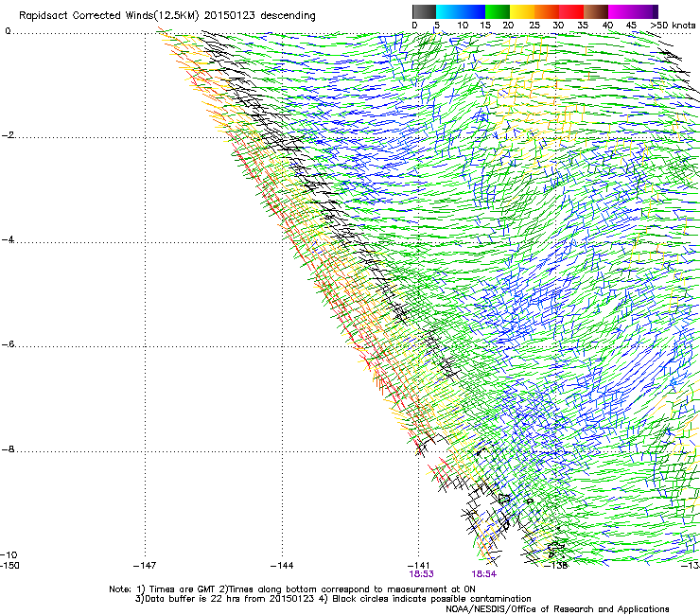
Task: Click the legend value '25'
Action: tap(534, 26)
